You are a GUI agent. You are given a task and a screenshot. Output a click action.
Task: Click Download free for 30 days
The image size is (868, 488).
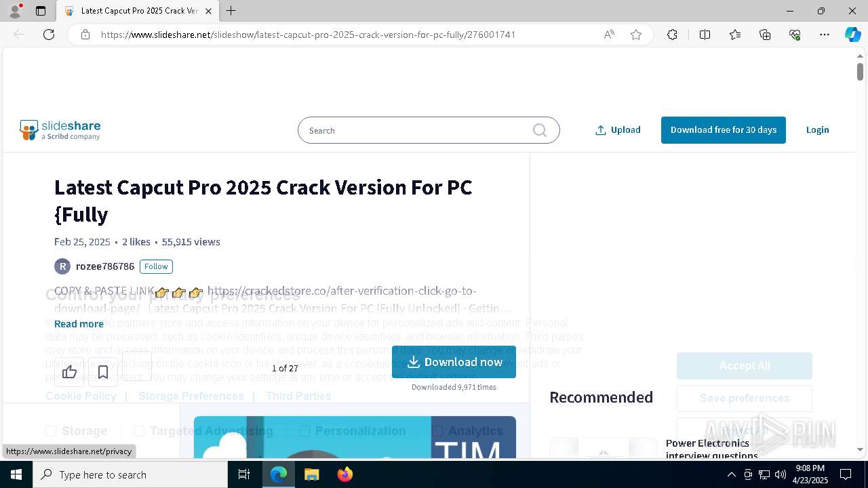pyautogui.click(x=724, y=130)
